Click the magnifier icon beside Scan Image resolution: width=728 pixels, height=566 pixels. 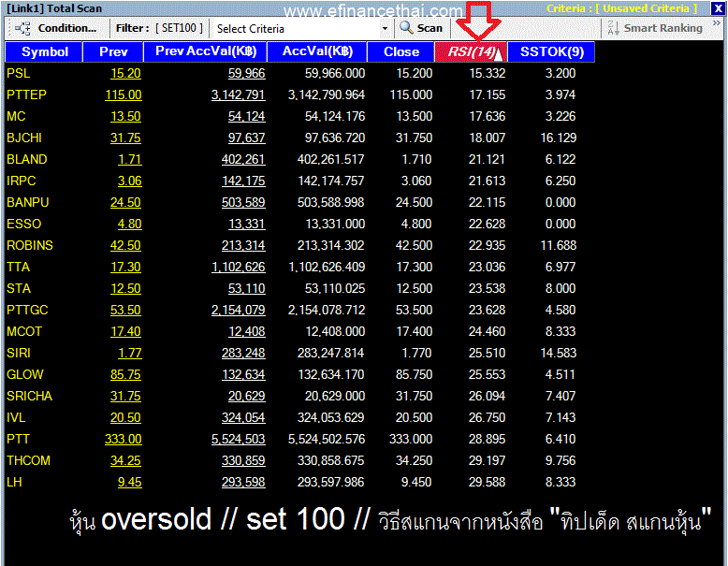coord(406,28)
